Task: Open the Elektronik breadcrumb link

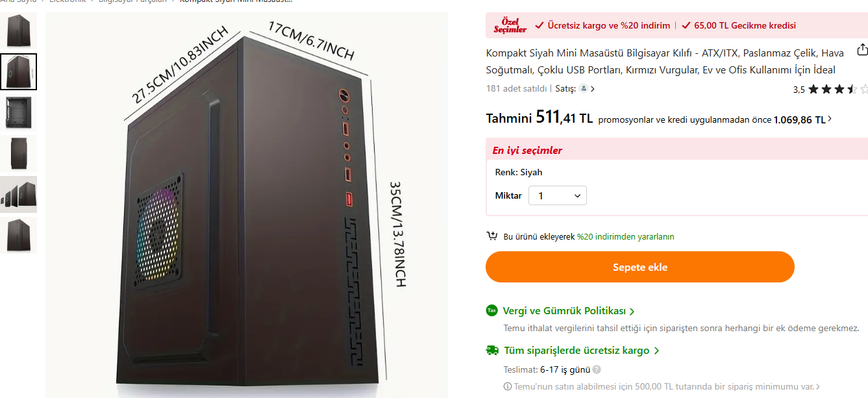Action: point(68,1)
